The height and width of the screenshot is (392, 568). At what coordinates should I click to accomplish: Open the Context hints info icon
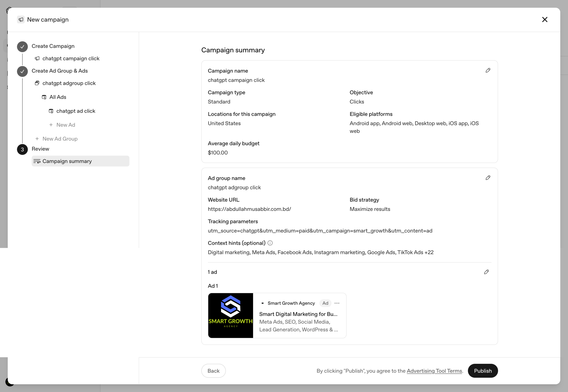270,243
